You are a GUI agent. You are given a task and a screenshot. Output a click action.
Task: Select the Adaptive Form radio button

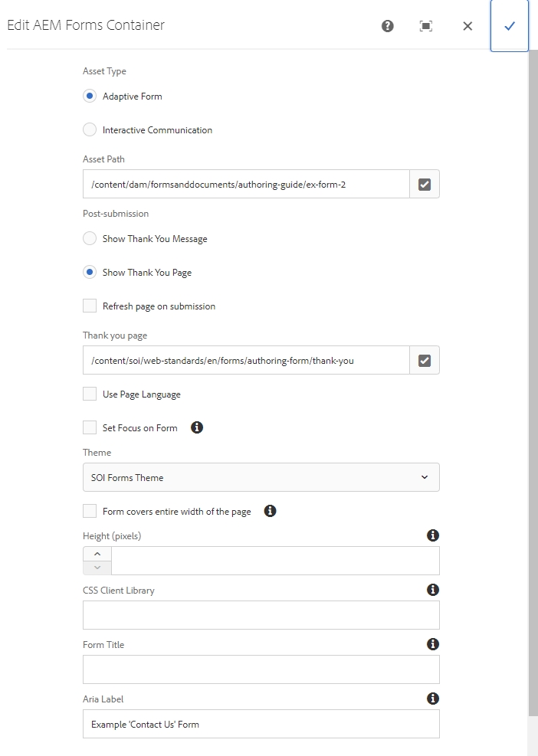coord(90,96)
